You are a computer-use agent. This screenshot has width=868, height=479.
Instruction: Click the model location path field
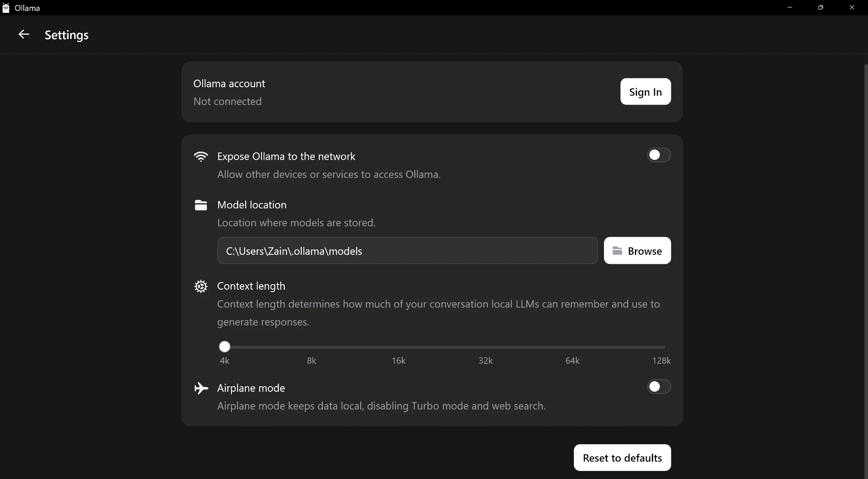(407, 251)
